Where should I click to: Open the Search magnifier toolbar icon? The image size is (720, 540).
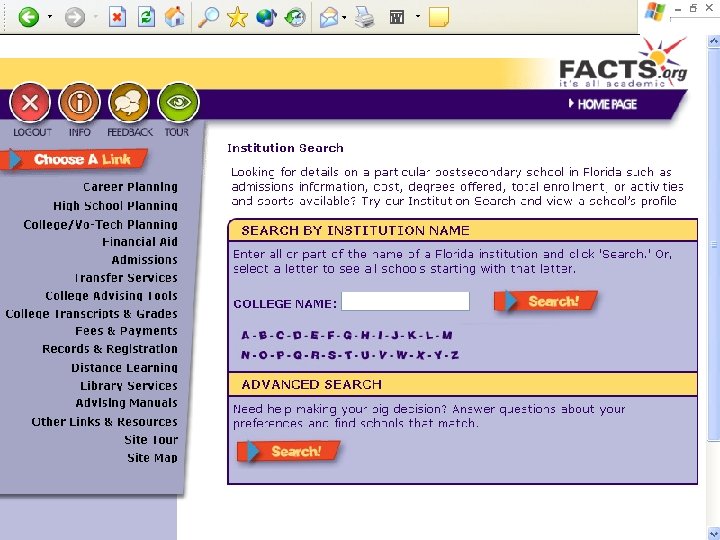208,17
